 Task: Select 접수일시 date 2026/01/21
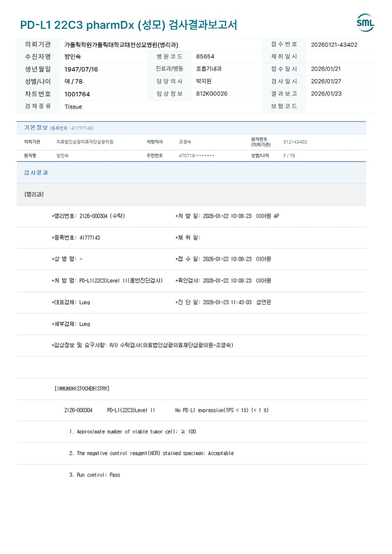click(x=326, y=69)
